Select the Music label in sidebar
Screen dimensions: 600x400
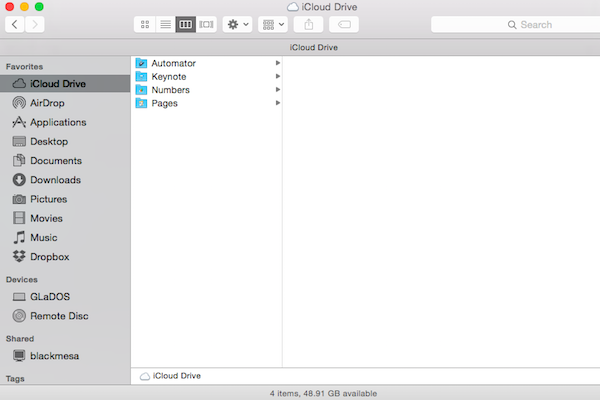tap(44, 237)
